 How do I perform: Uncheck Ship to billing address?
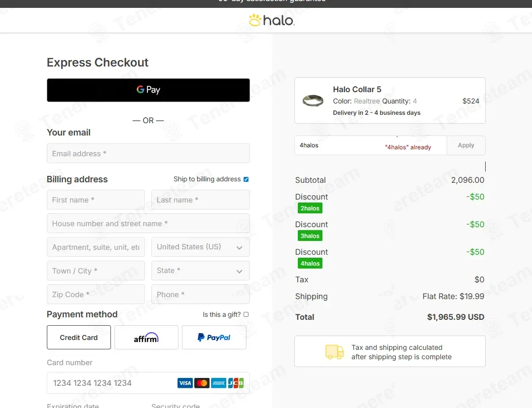(246, 179)
